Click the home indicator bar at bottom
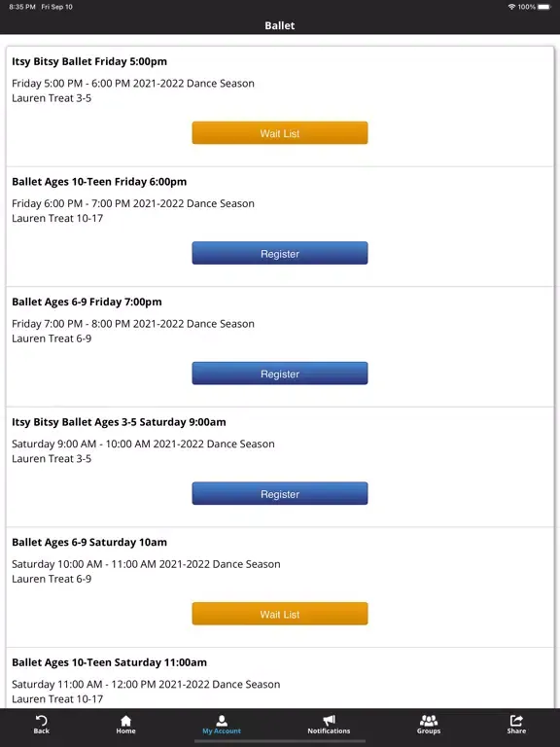The height and width of the screenshot is (747, 560). 280,741
